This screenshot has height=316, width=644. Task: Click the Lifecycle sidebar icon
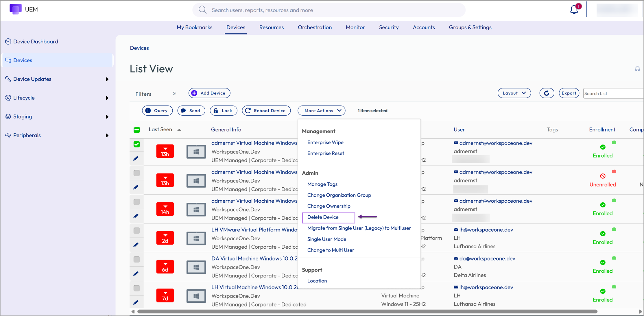[8, 97]
